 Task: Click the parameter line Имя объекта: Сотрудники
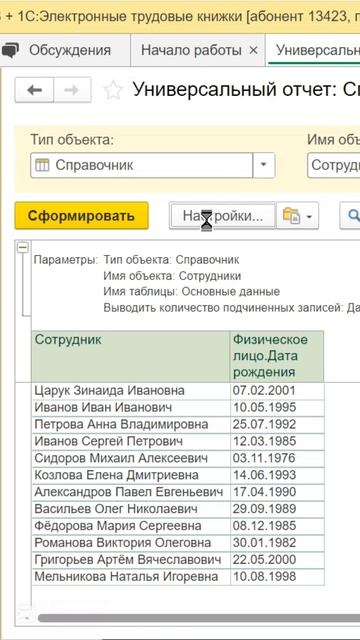point(172,276)
